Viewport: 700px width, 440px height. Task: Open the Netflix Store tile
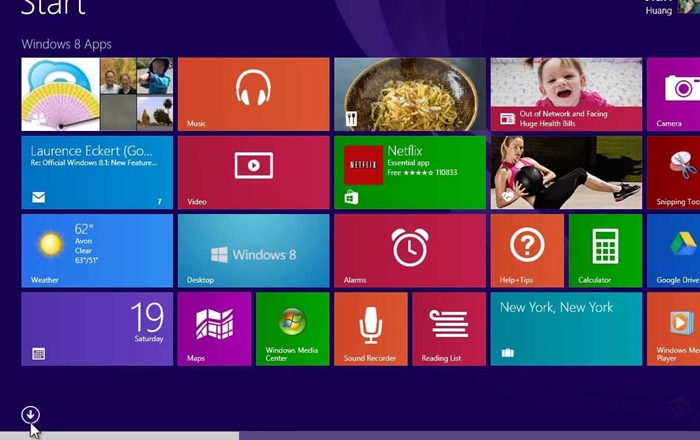(410, 172)
